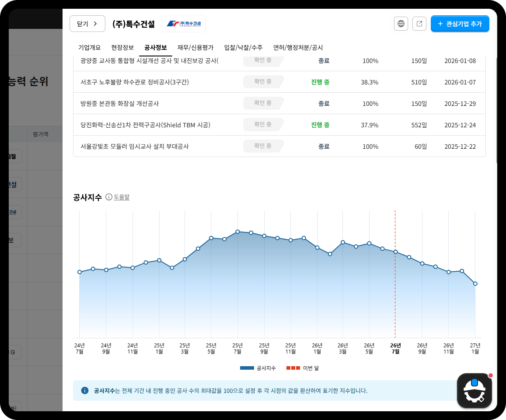The height and width of the screenshot is (420, 506).
Task: Click date 2025-12-24
Action: 460,125
